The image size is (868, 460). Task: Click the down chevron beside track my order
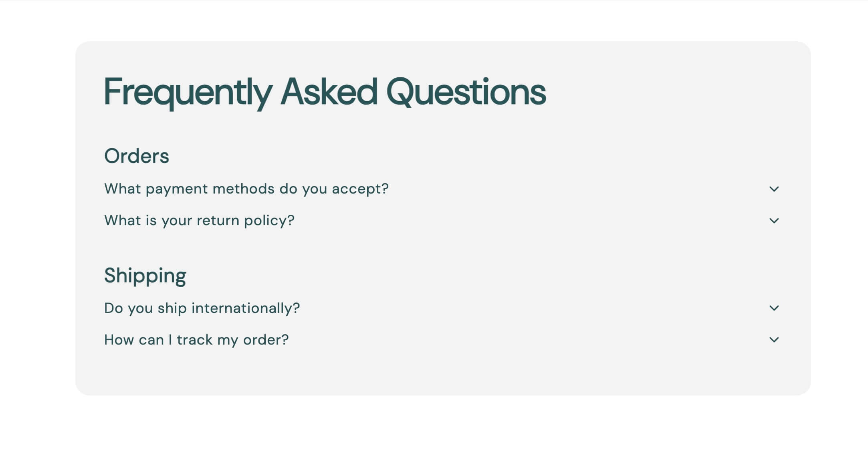[x=774, y=339]
